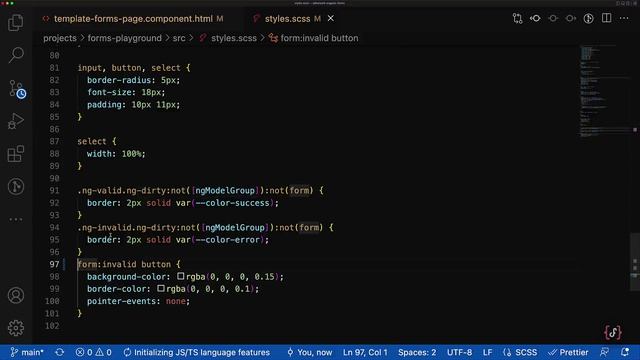Viewport: 640px width, 360px height.
Task: Click the floating curly-brace logo overlay
Action: (x=613, y=332)
